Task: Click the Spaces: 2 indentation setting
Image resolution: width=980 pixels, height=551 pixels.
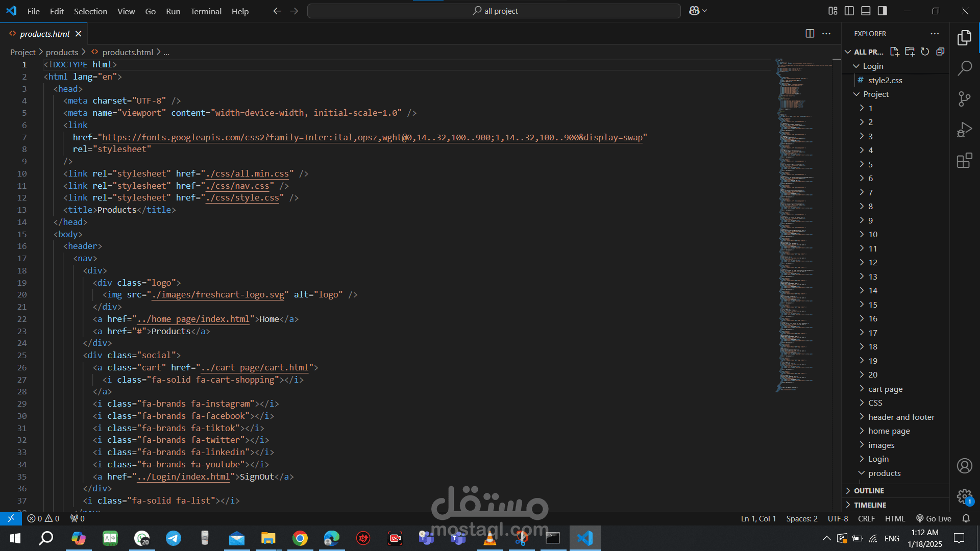Action: [801, 518]
